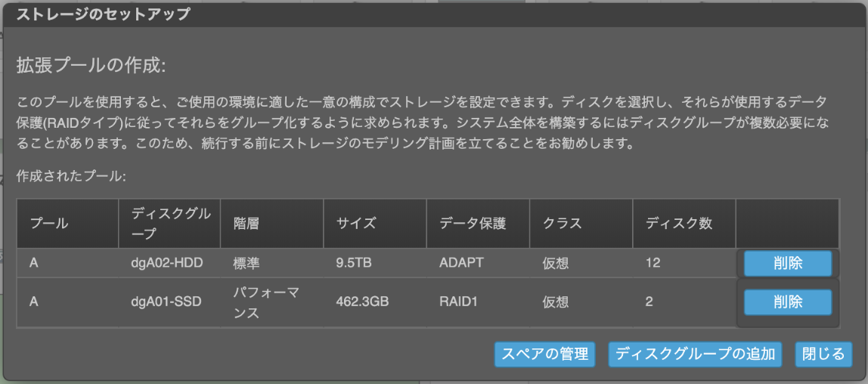Click 閉じる to close the dialog

pos(823,354)
